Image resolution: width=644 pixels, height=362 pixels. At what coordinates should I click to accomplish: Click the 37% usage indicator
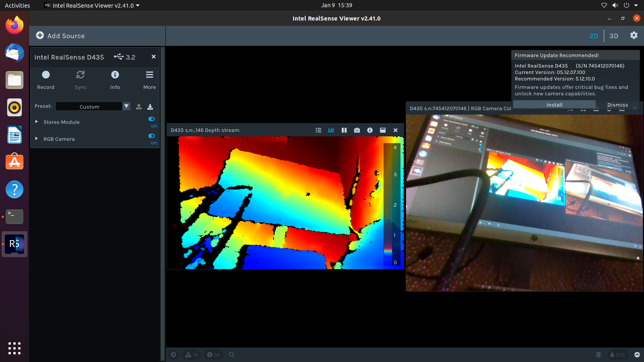point(617,355)
